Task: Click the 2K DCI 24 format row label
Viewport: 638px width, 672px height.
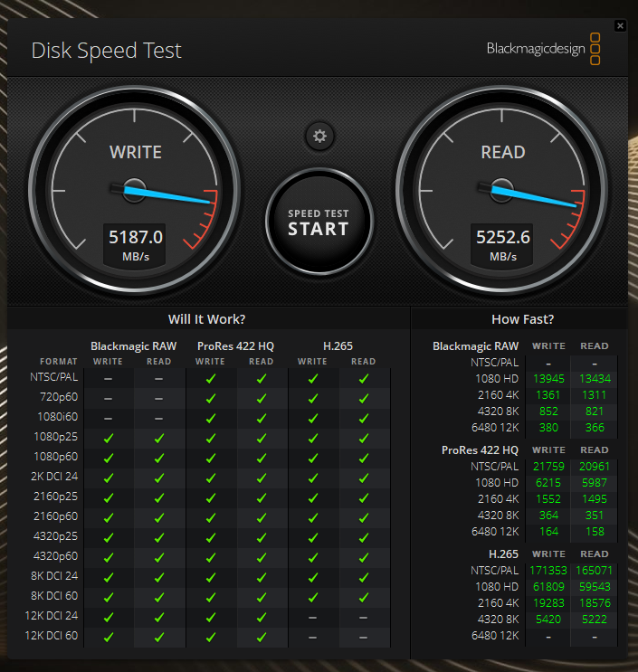Action: click(x=54, y=477)
